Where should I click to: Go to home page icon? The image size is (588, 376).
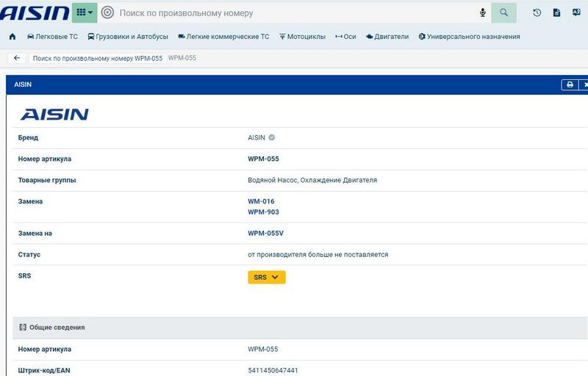pos(12,37)
